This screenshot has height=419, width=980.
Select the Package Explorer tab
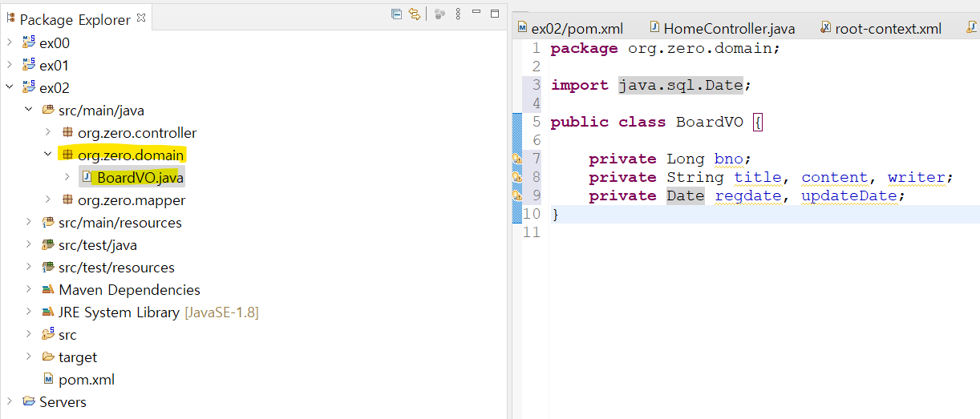pos(75,18)
